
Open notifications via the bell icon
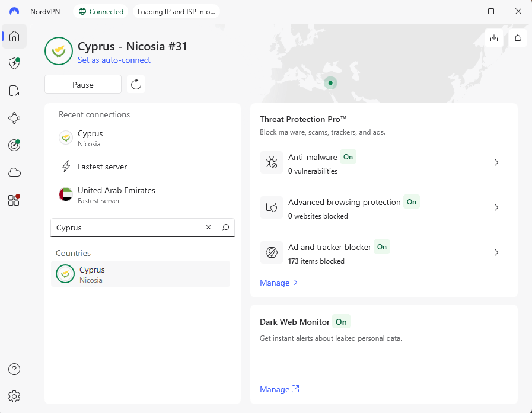tap(517, 38)
